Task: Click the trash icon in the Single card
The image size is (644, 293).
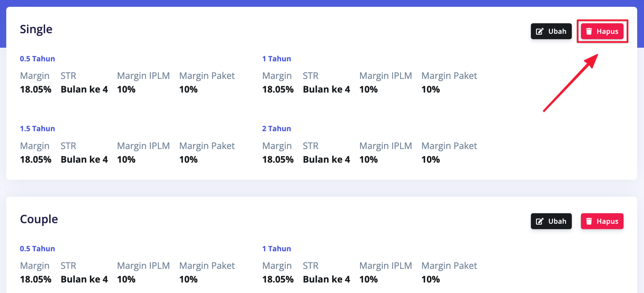Action: [589, 31]
